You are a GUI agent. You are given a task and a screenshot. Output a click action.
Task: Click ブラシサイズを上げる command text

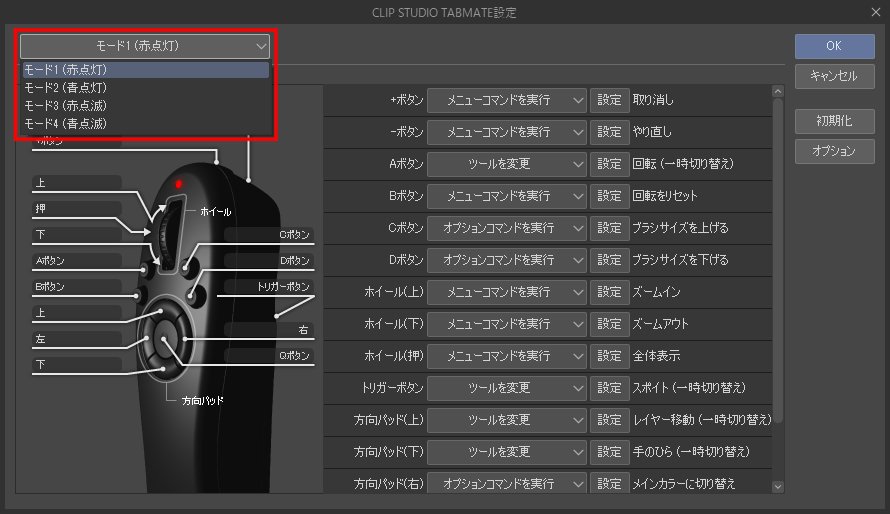pos(681,228)
